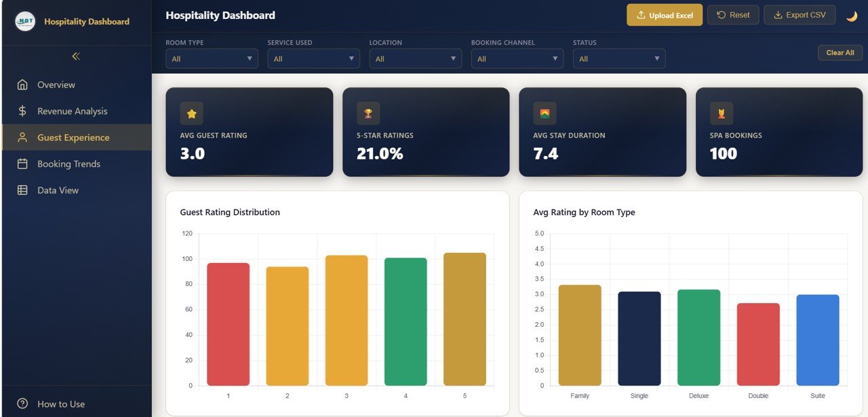868x417 pixels.
Task: Go to the Overview page in sidebar
Action: click(x=56, y=85)
